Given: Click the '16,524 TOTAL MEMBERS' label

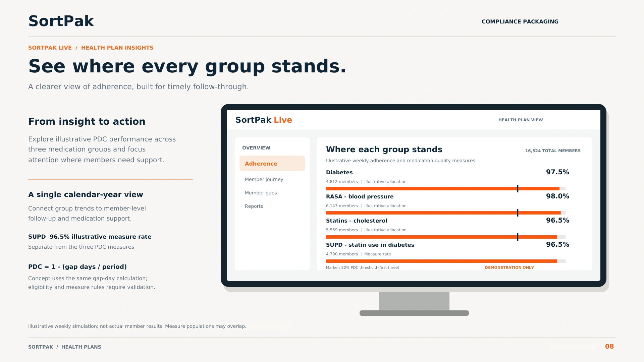Looking at the screenshot, I should 553,151.
